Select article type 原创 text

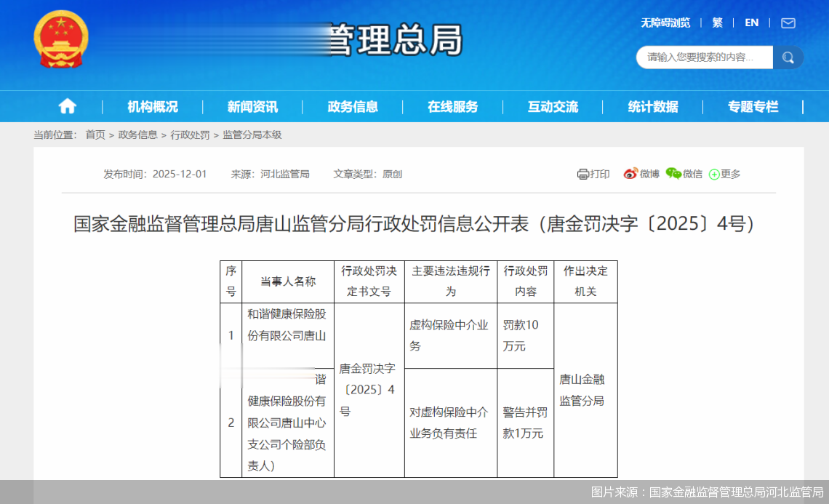(392, 174)
